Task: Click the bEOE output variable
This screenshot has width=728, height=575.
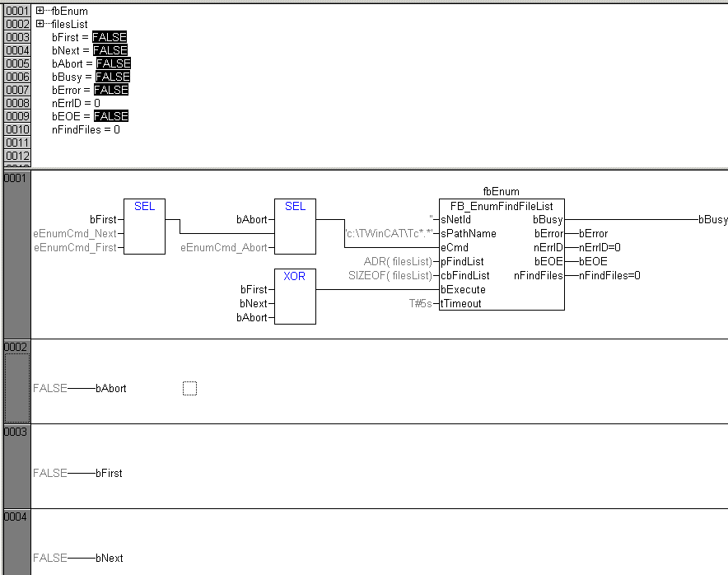Action: tap(593, 261)
